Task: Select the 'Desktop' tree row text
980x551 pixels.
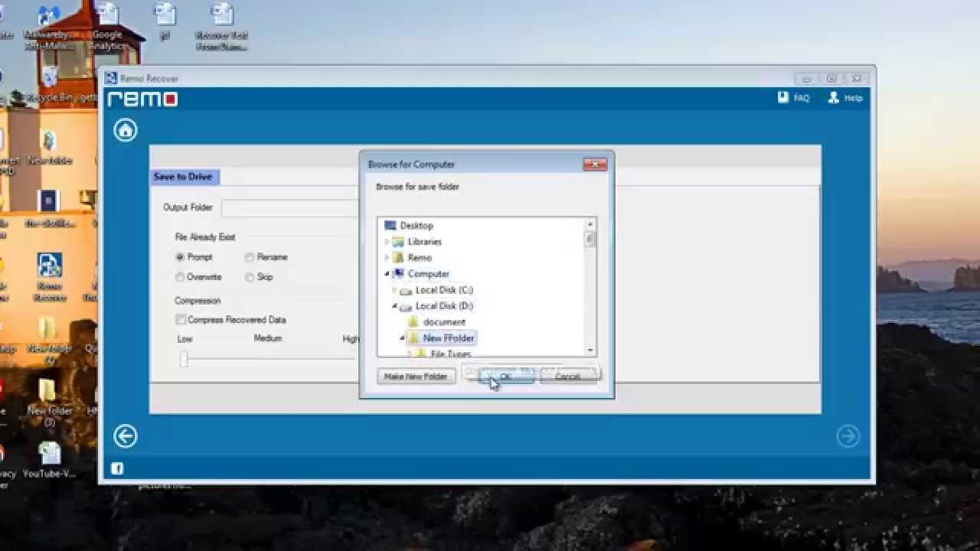Action: tap(416, 226)
